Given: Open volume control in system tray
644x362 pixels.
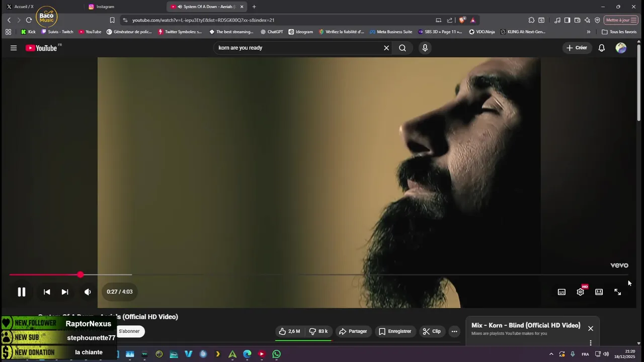Looking at the screenshot, I should [x=606, y=354].
